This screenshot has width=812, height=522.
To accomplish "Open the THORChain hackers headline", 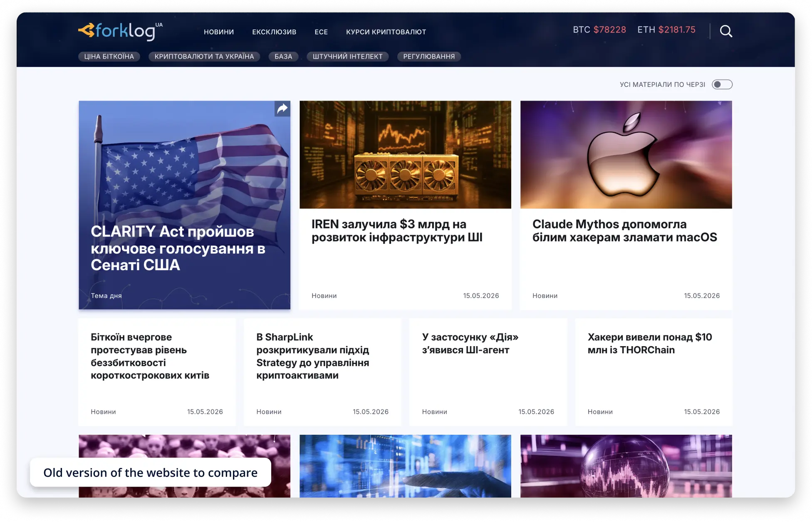I will point(650,343).
